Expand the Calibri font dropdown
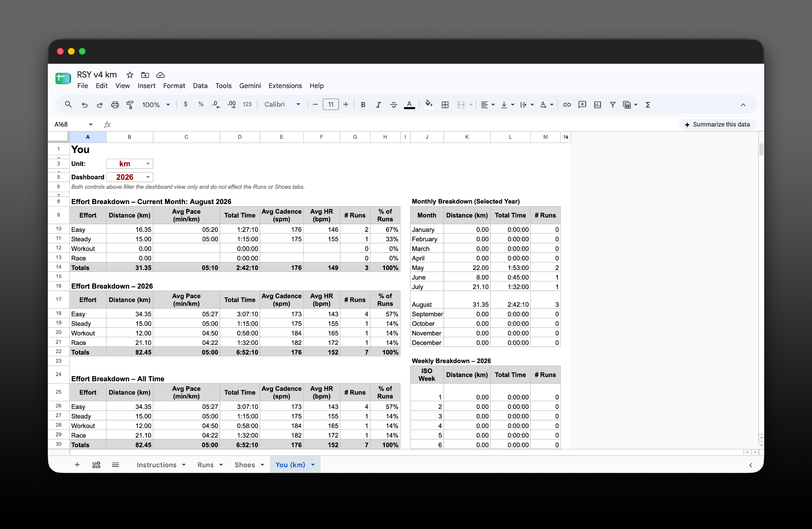Screen dimensions: 812x529 [283, 105]
